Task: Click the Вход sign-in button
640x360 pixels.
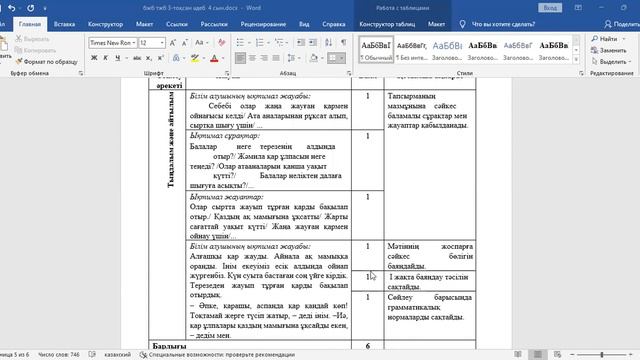Action: click(550, 8)
